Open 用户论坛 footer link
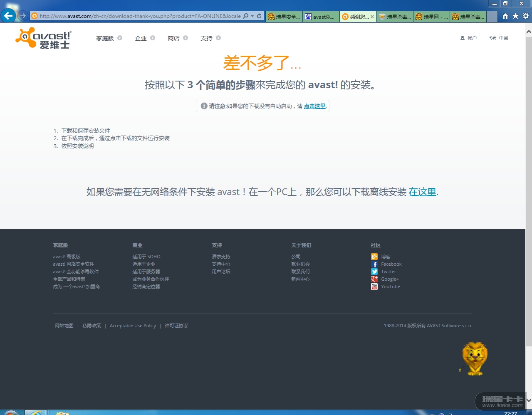The image size is (532, 415). [221, 272]
